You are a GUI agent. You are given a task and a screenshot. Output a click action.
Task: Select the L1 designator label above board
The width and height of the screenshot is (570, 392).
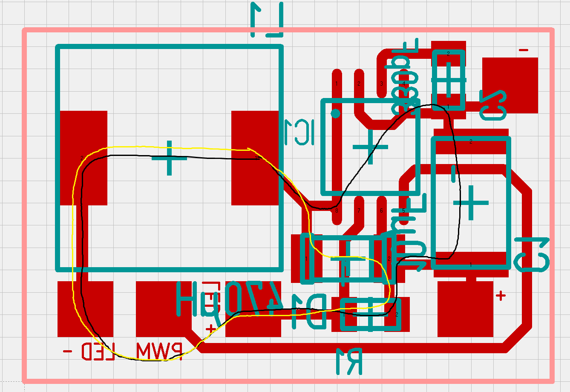(x=267, y=20)
